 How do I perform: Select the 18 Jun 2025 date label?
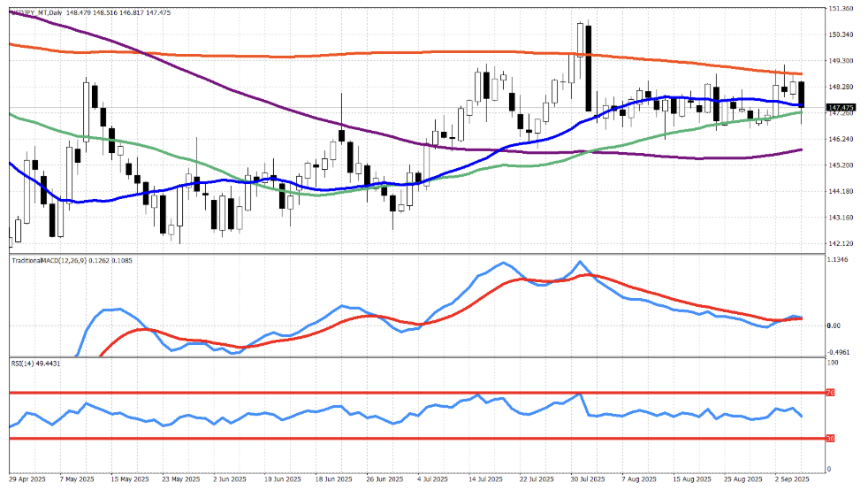click(337, 479)
